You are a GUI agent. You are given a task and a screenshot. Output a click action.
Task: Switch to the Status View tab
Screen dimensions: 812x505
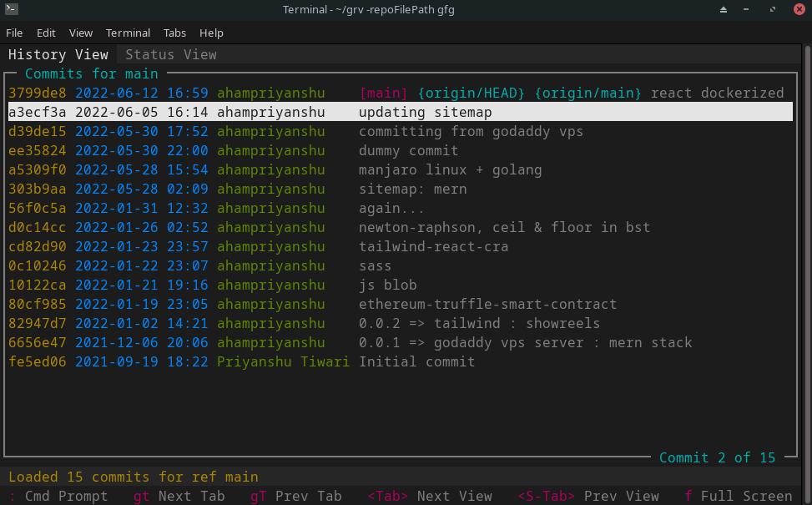[x=171, y=54]
